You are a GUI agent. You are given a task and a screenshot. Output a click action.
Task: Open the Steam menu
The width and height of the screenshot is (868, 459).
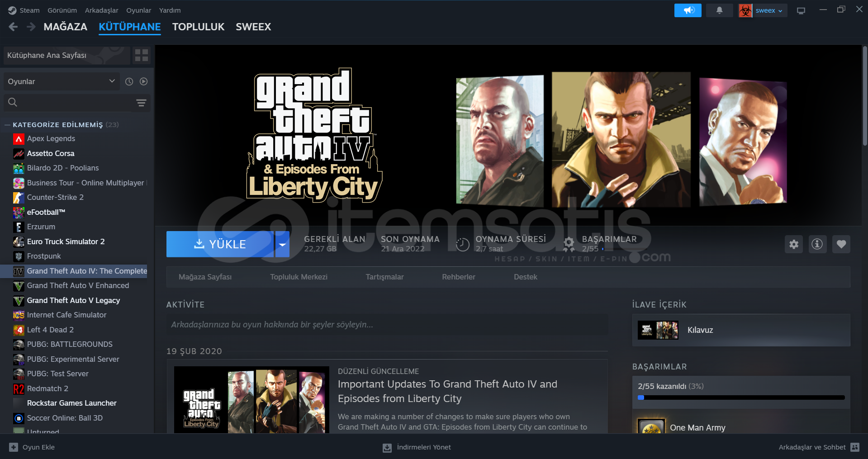pyautogui.click(x=29, y=10)
